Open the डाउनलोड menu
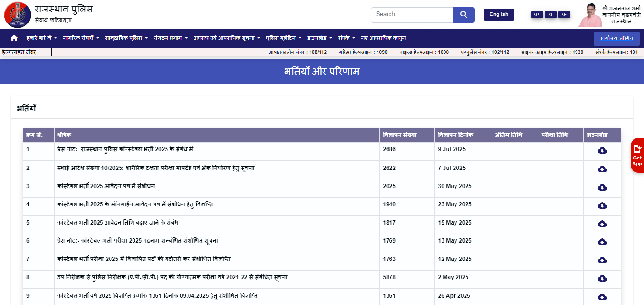This screenshot has width=644, height=305. [x=319, y=38]
